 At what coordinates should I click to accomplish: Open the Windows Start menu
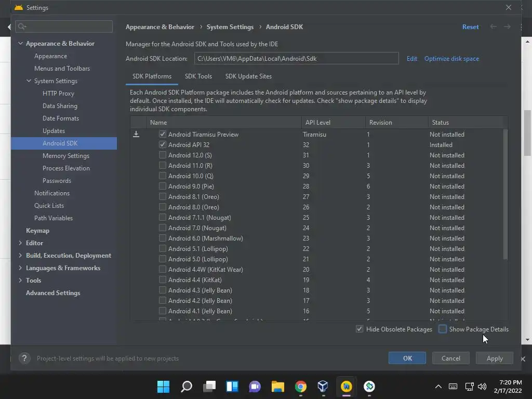pyautogui.click(x=163, y=387)
